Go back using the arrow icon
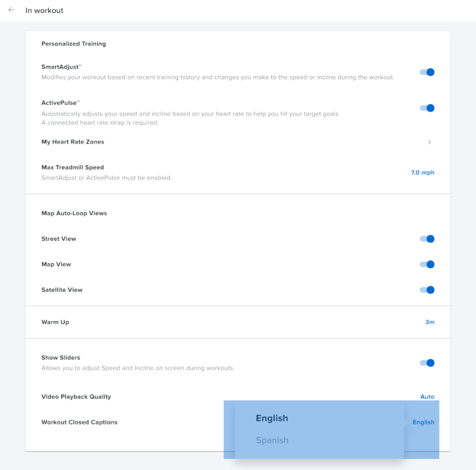 12,10
